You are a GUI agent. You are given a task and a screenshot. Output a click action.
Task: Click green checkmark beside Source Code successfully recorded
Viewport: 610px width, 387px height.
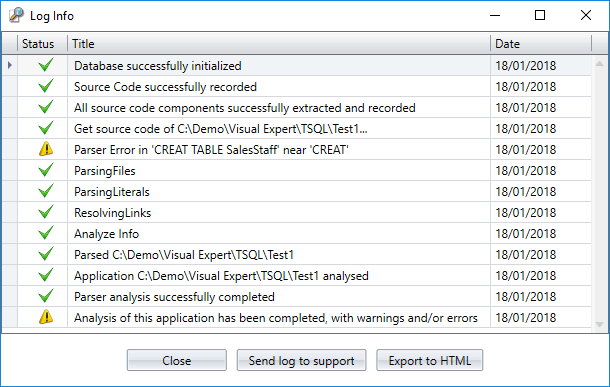46,86
